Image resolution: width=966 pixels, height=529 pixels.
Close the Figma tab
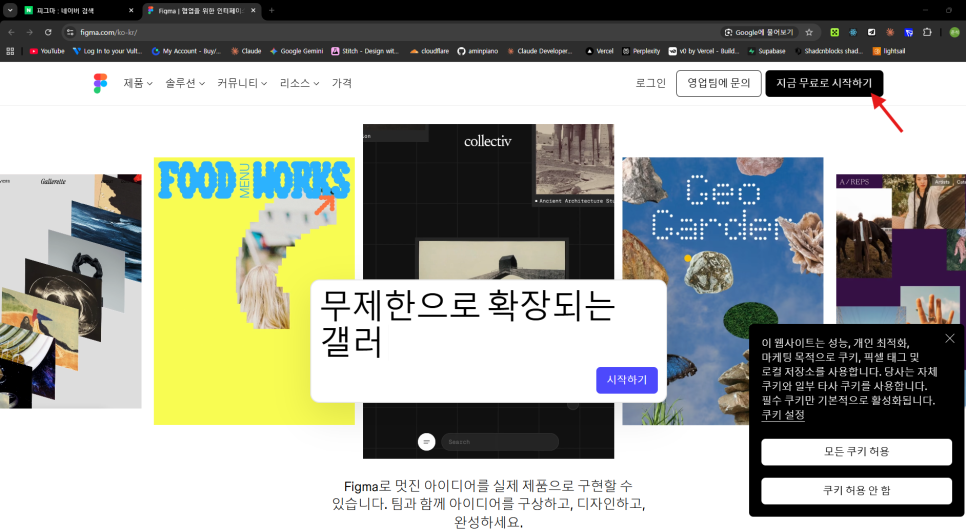click(253, 10)
